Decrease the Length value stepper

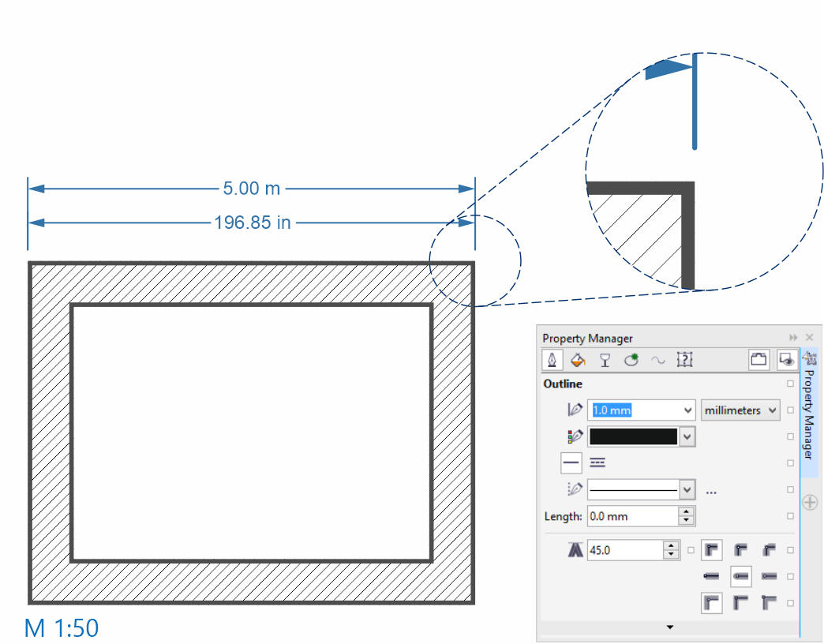point(687,521)
